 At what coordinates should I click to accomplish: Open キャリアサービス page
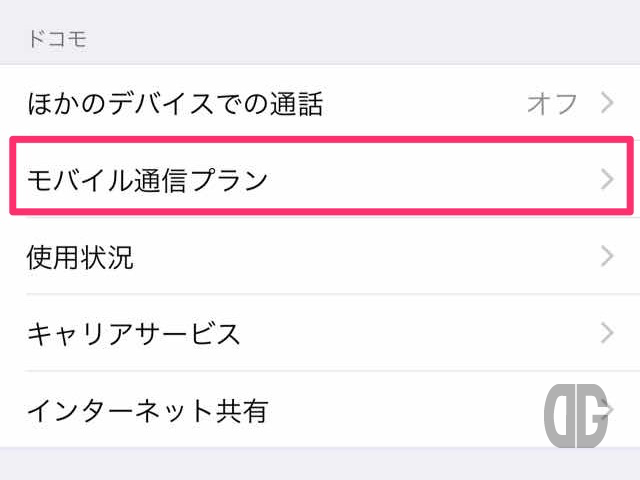[x=320, y=333]
